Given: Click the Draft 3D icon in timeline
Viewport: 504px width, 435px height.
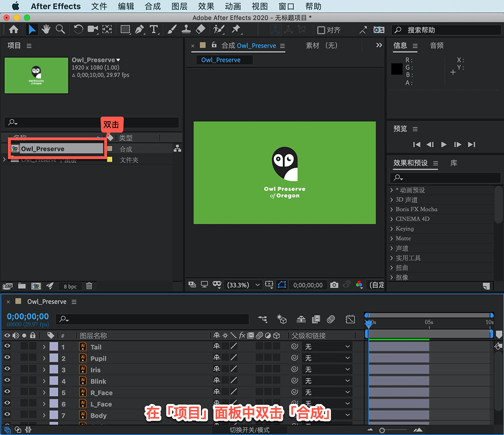Looking at the screenshot, I should coord(281,319).
